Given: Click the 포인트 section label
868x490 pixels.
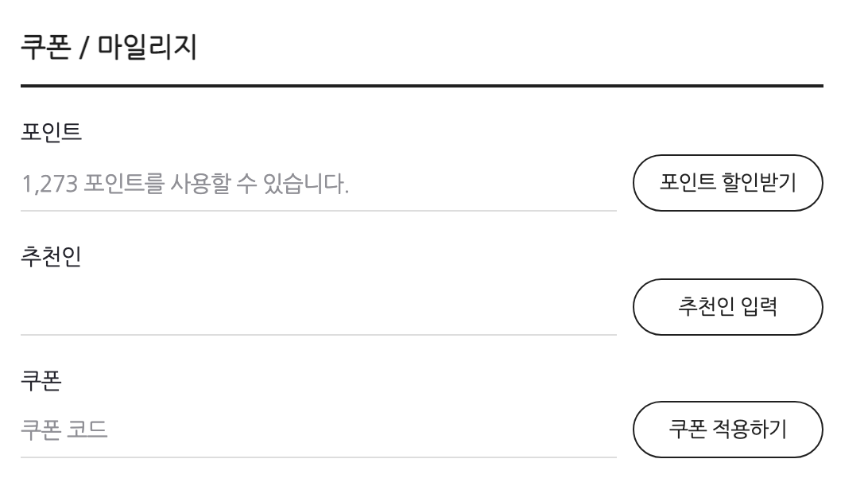Looking at the screenshot, I should point(51,132).
